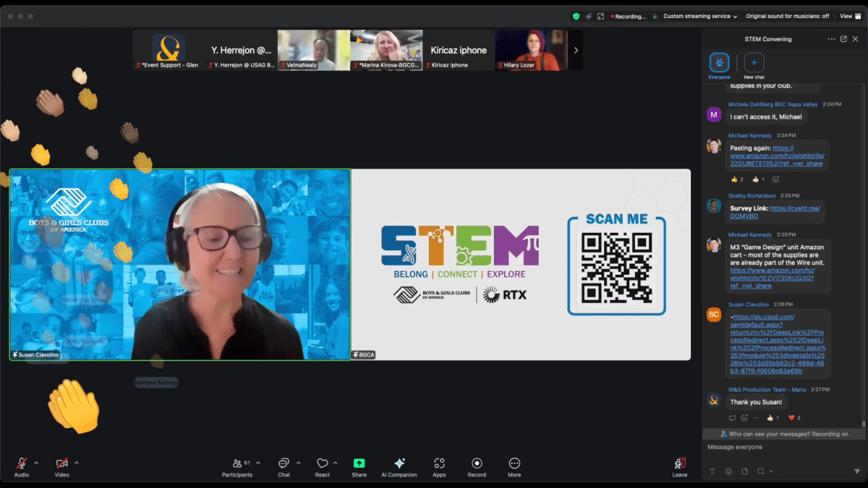This screenshot has height=488, width=868.
Task: Click the green Share screen button
Action: (x=359, y=463)
